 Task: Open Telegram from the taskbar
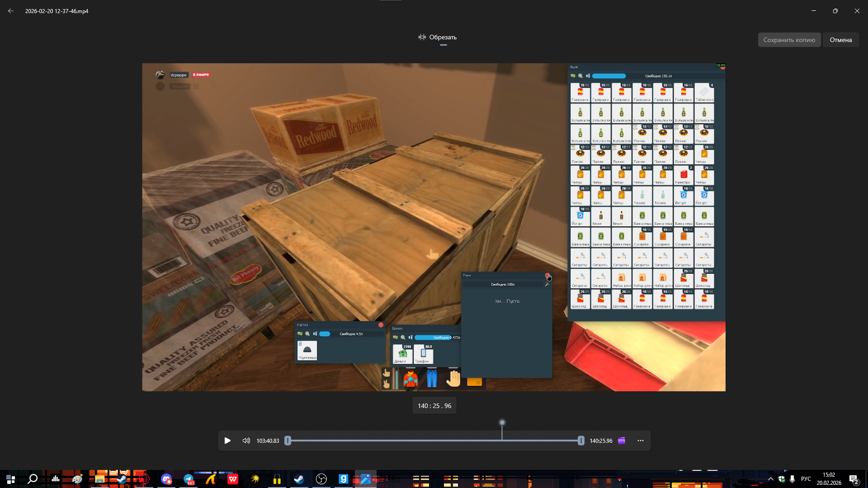tap(189, 479)
